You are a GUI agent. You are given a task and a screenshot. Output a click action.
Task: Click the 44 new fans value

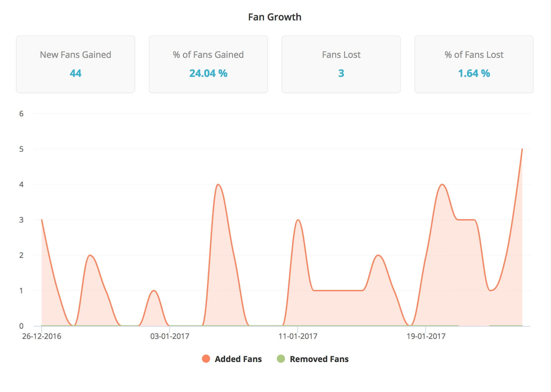tap(76, 73)
